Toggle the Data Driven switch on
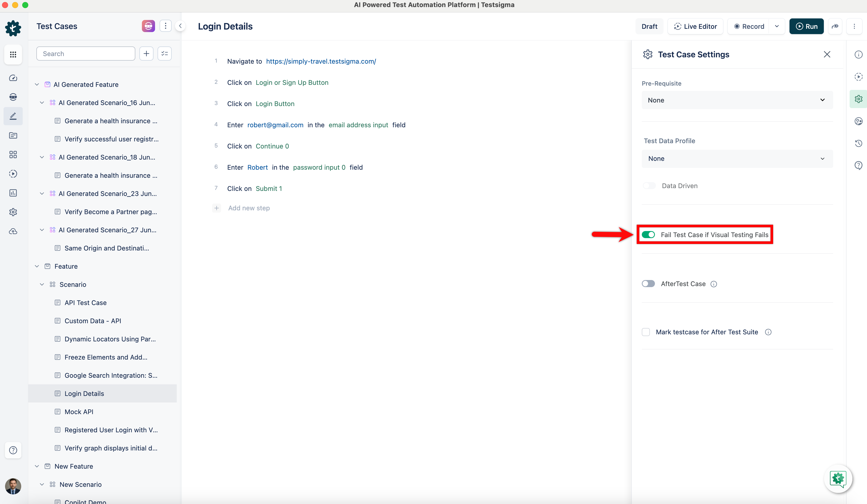Image resolution: width=867 pixels, height=504 pixels. click(x=650, y=185)
